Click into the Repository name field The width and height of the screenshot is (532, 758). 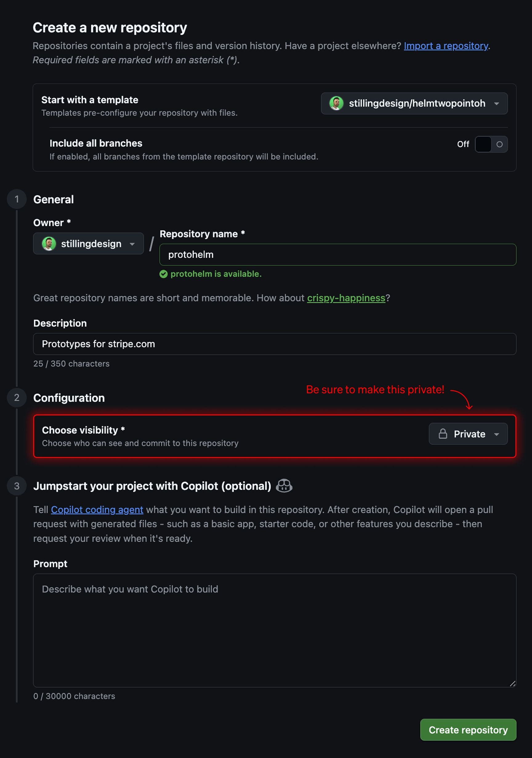[337, 255]
